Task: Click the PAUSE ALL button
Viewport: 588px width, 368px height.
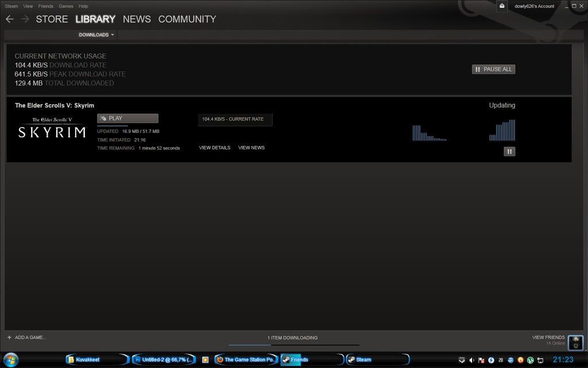Action: coord(493,69)
